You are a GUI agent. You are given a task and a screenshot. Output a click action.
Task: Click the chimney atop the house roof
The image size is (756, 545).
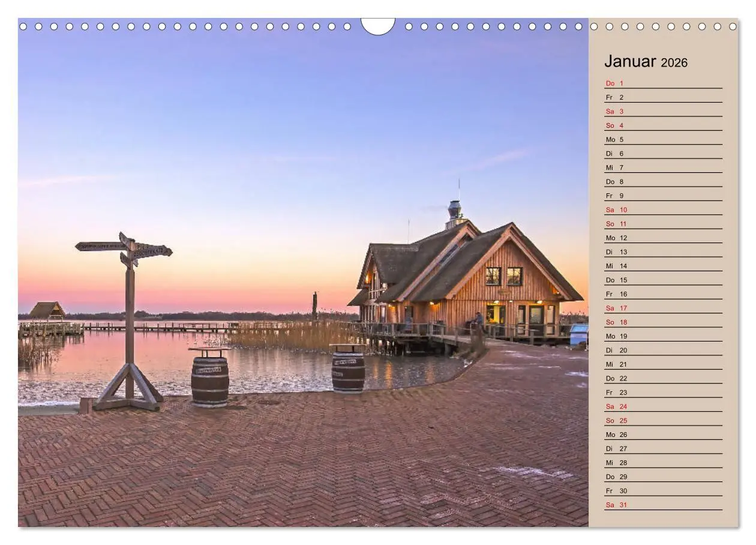[454, 208]
